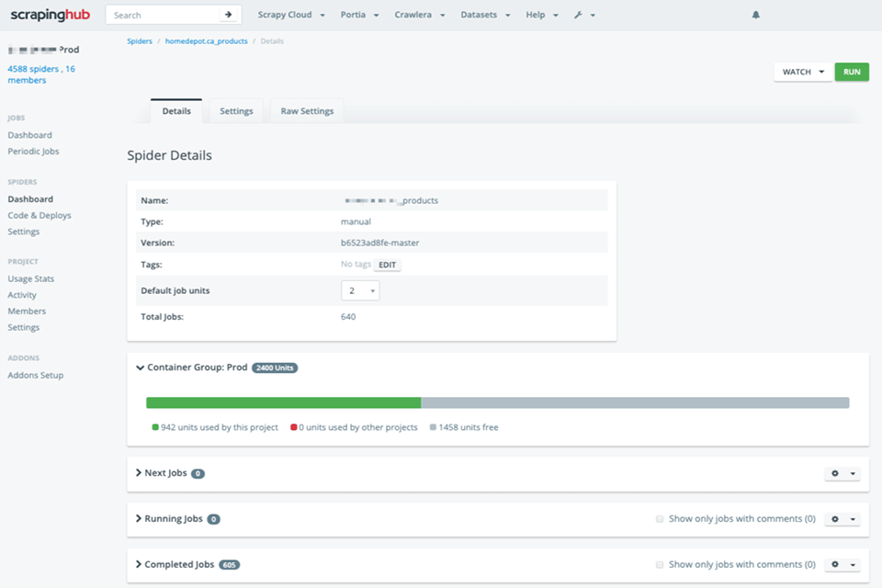The height and width of the screenshot is (588, 882).
Task: Open dropdown caret next to Next Jobs gear
Action: (853, 473)
